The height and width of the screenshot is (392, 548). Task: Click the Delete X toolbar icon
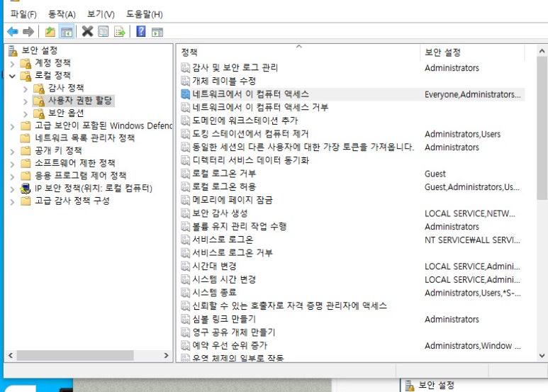(x=87, y=31)
